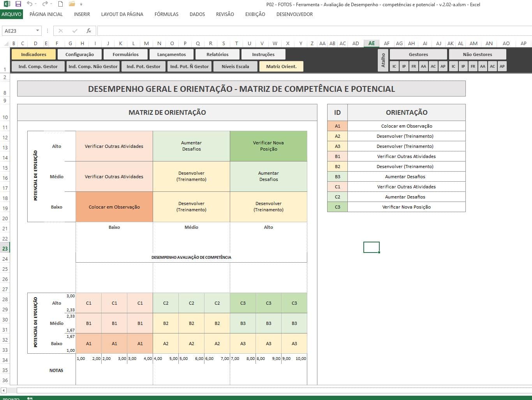Click the AA shortcut under Não Gestores
Screen dimensions: 532x400
[x=483, y=67]
